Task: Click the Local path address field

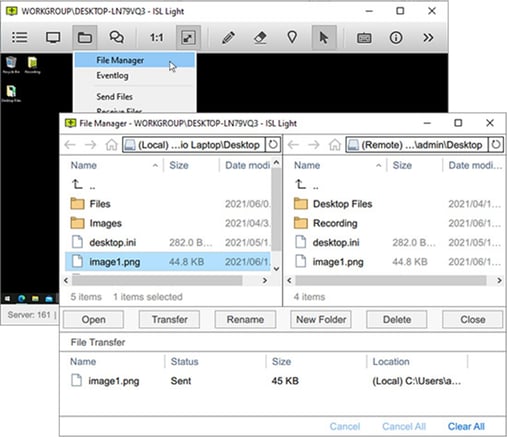Action: click(194, 145)
